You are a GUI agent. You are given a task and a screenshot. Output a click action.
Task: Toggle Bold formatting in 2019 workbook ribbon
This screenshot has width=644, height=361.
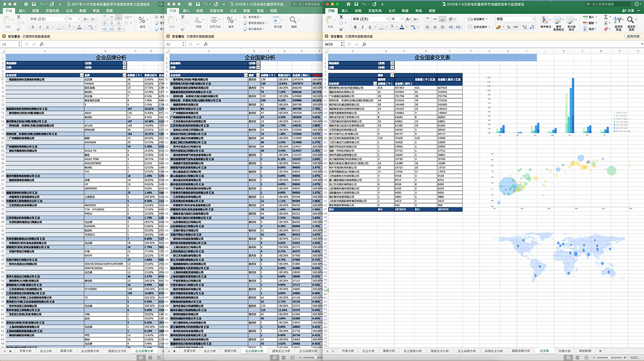[354, 26]
